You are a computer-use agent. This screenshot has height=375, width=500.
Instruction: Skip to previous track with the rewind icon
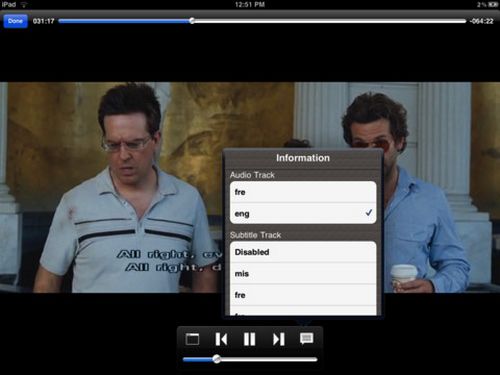point(221,339)
